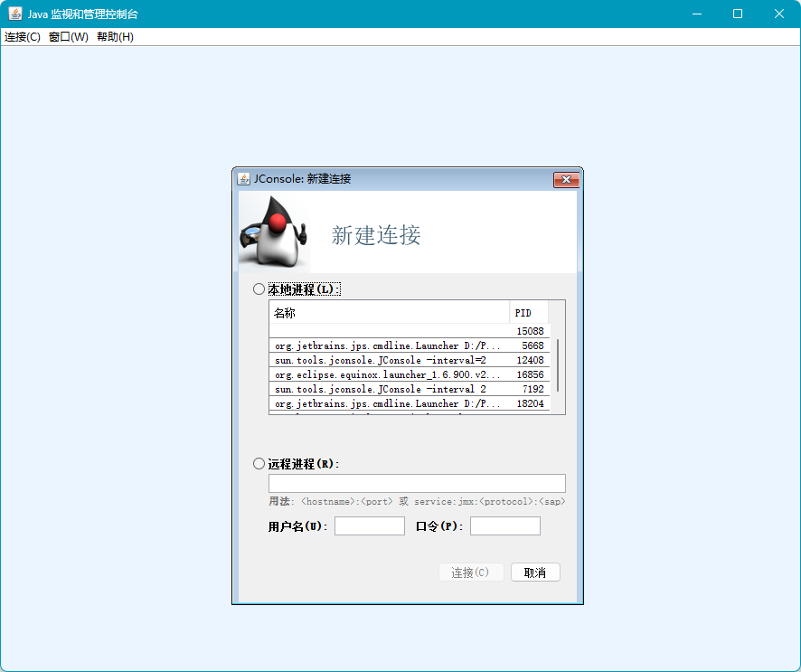Screen dimensions: 801x672
Task: Open the 帮助(H) menu
Action: 115,37
